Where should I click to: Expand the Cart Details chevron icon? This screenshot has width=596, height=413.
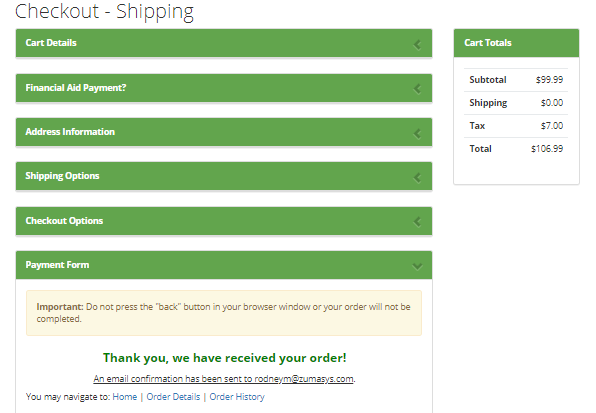coord(417,45)
